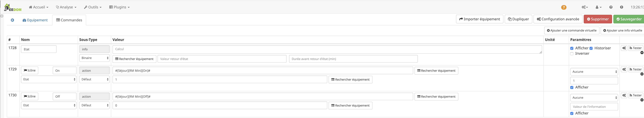This screenshot has height=118, width=644.
Task: Click Ajouter une commande virtuelle
Action: point(572,30)
